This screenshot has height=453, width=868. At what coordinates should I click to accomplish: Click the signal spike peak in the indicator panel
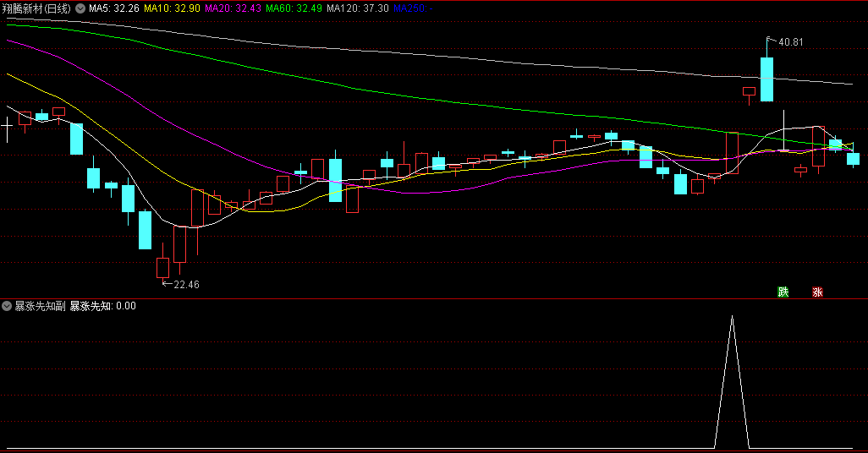tap(732, 317)
